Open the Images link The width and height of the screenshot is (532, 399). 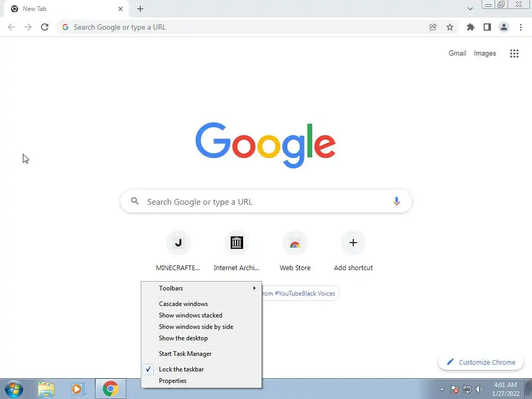pos(485,54)
